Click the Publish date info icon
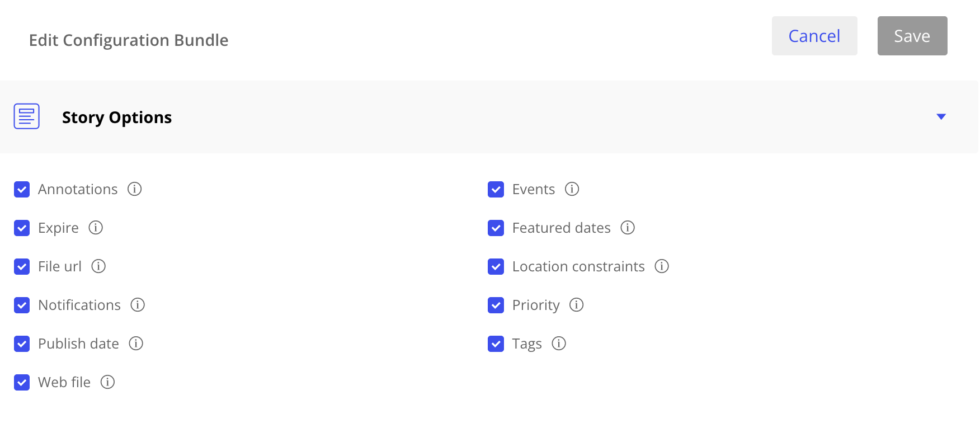 click(x=136, y=344)
